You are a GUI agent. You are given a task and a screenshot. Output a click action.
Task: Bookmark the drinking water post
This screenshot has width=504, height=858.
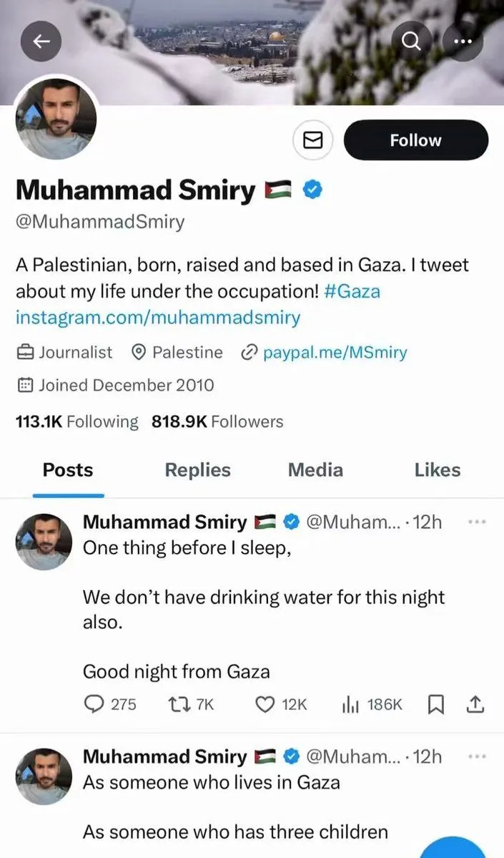pos(435,705)
